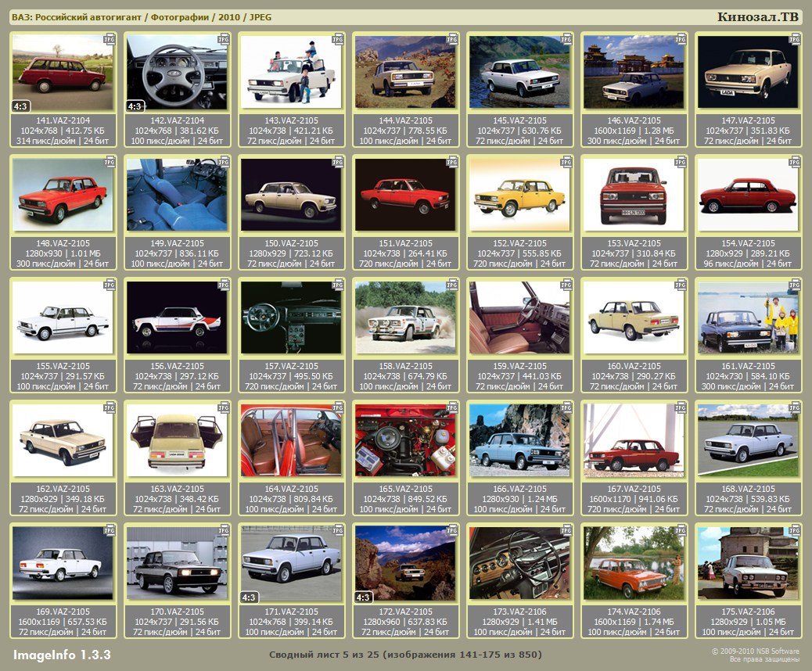812x671 pixels.
Task: Click the JPG badge on 147.VAZ-2105 thumbnail
Action: (x=794, y=38)
